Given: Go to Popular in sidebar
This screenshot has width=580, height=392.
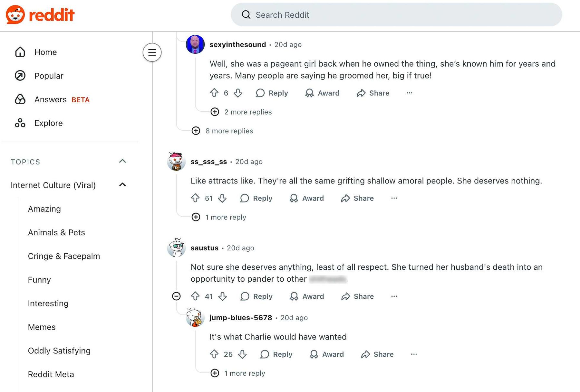Looking at the screenshot, I should [48, 76].
